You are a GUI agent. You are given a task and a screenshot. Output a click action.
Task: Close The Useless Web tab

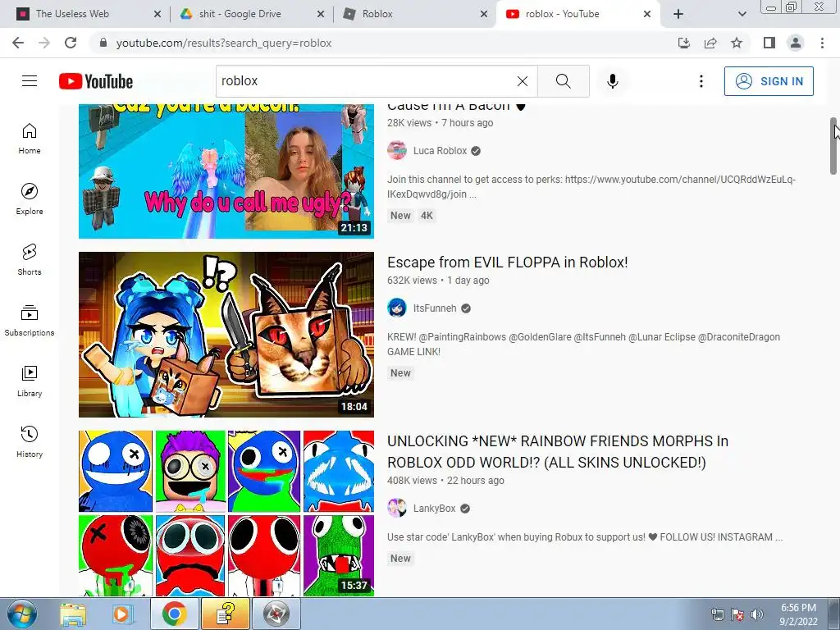coord(157,14)
